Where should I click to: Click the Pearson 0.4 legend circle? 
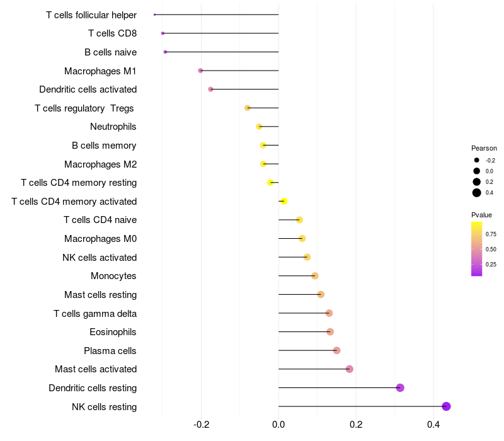point(476,193)
